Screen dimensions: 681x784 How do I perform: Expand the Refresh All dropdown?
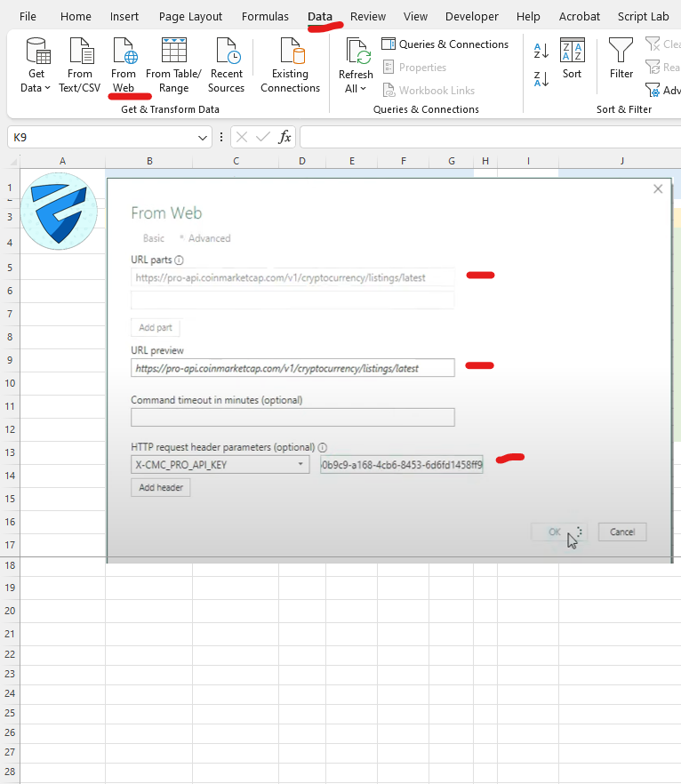click(356, 89)
